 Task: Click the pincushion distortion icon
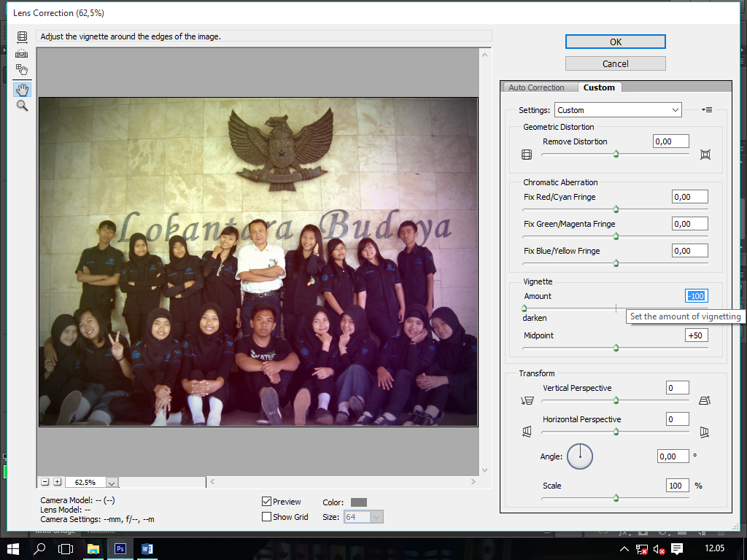point(705,155)
